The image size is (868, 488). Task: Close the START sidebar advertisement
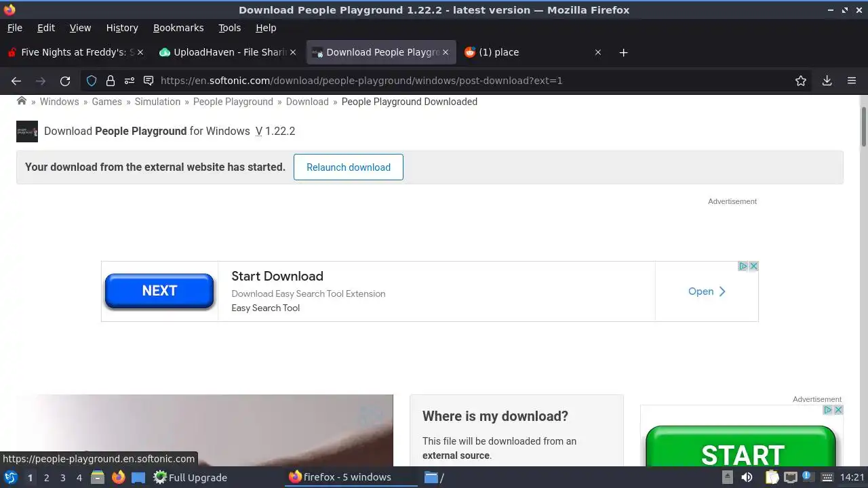pyautogui.click(x=838, y=410)
